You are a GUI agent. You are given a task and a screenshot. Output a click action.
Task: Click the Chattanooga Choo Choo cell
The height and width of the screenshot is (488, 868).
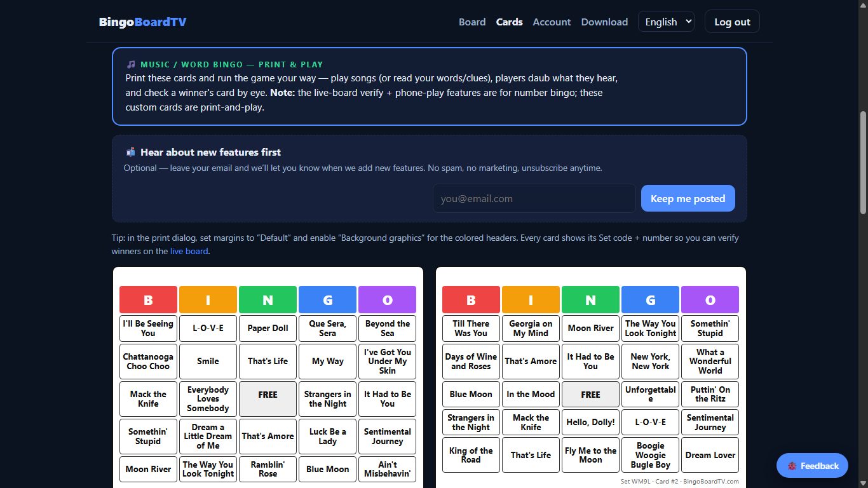148,362
